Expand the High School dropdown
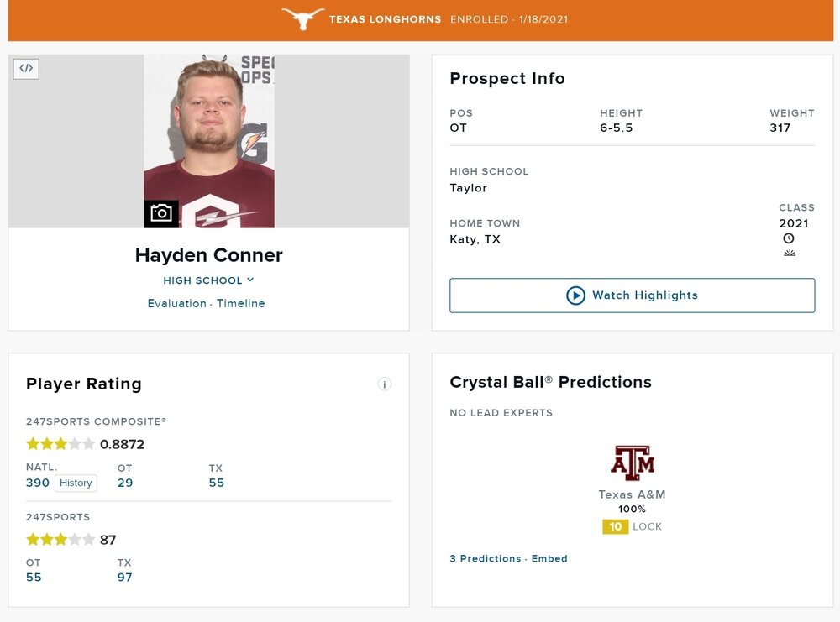840x622 pixels. click(208, 280)
